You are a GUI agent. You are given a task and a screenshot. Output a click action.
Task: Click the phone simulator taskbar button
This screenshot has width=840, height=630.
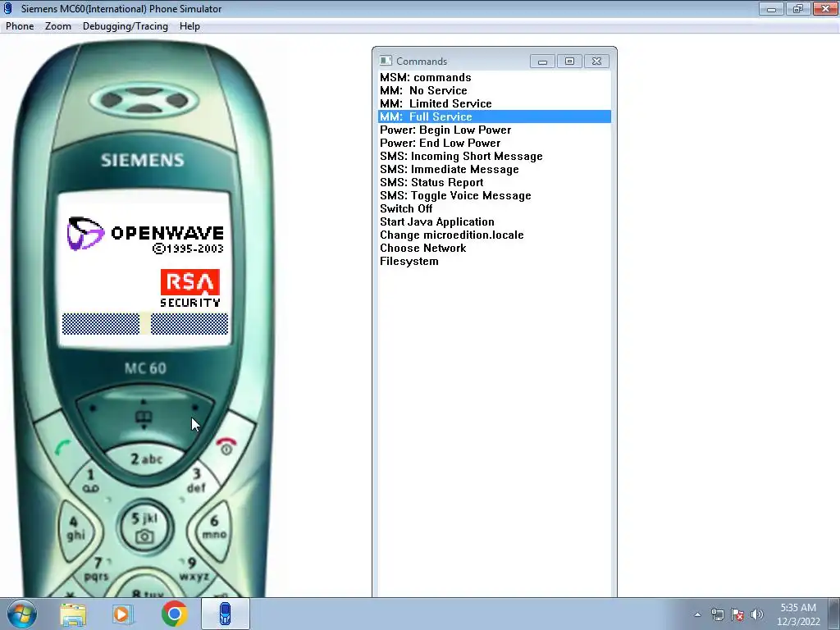225,614
